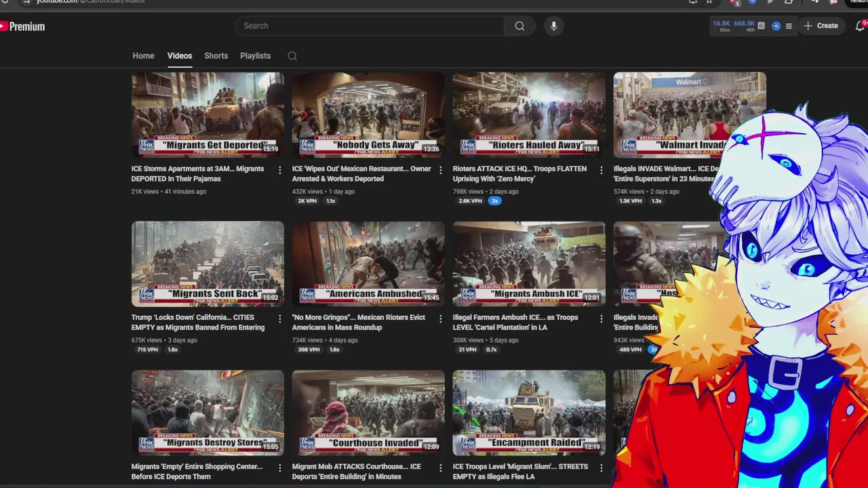Image resolution: width=868 pixels, height=488 pixels.
Task: Open options for 'Rioters ATTACK ICE HQ' video
Action: 601,170
